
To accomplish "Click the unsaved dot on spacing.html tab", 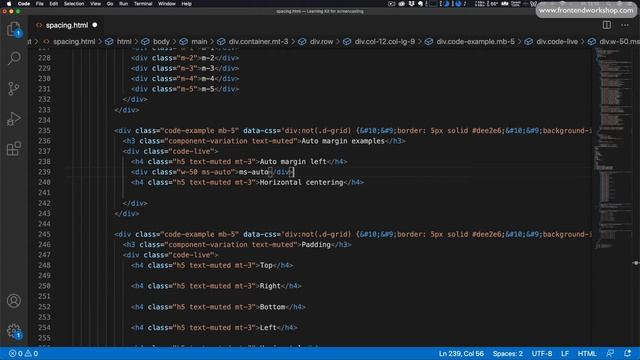I will [95, 25].
